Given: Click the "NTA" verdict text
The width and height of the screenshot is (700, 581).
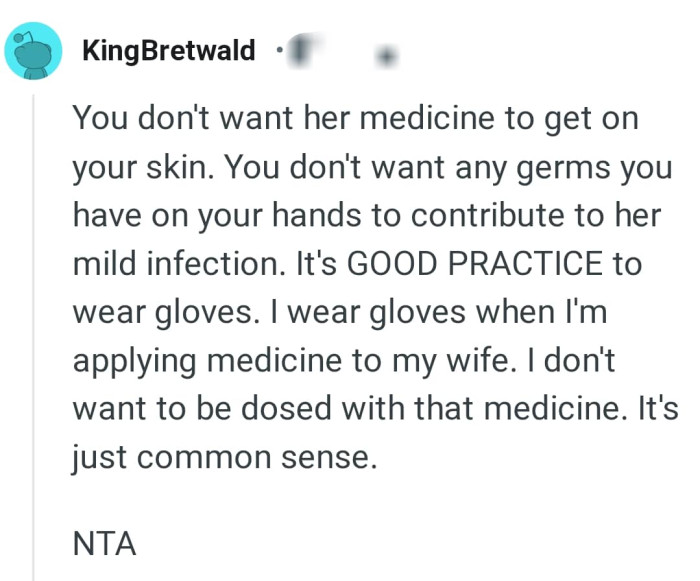Looking at the screenshot, I should pyautogui.click(x=104, y=545).
